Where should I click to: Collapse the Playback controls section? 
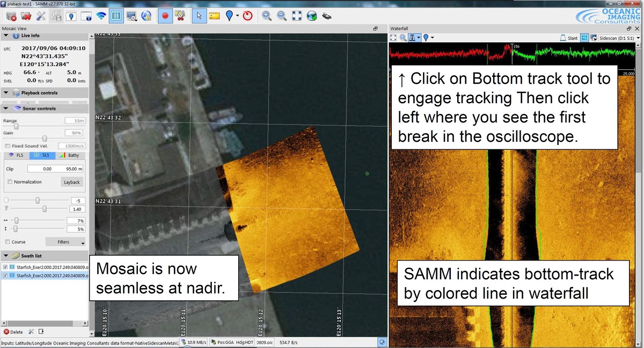coord(5,93)
